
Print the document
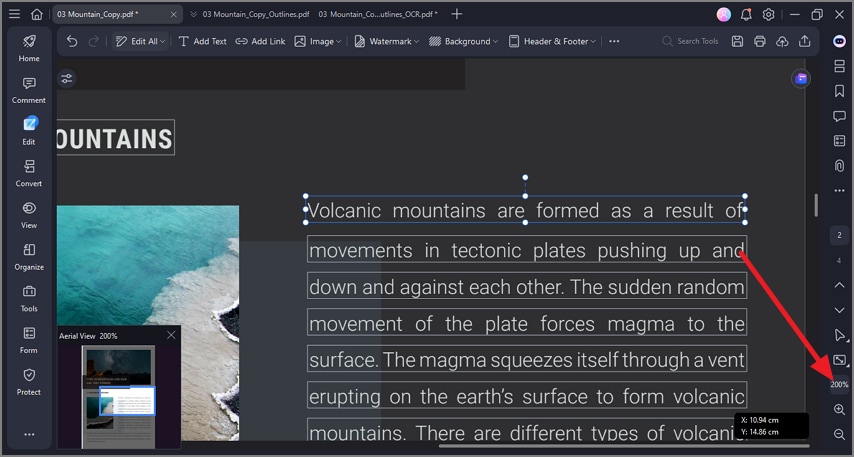[x=759, y=41]
